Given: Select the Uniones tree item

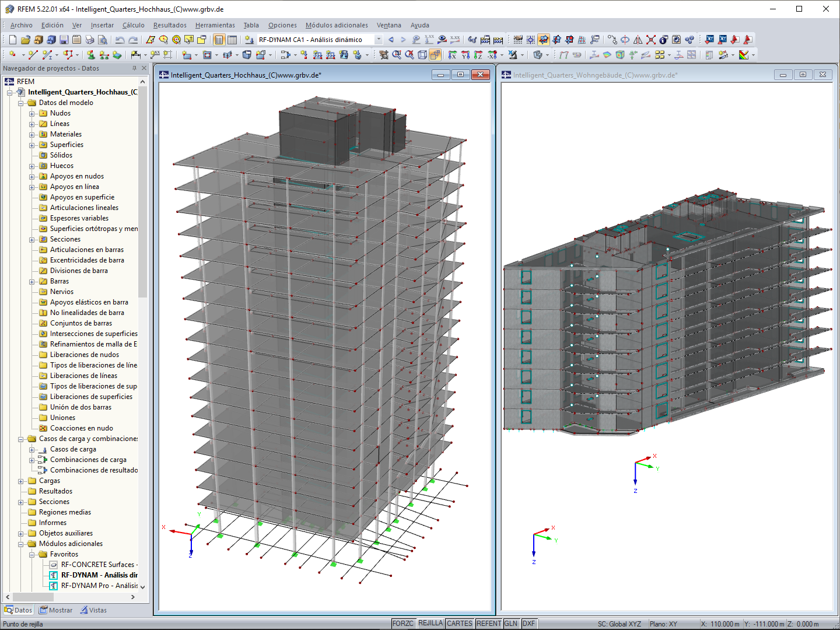Looking at the screenshot, I should coord(62,418).
